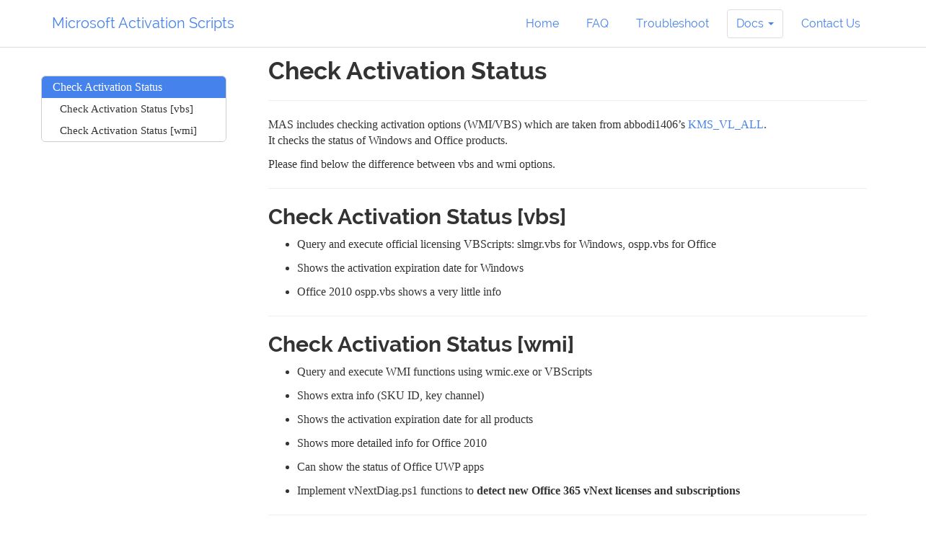Follow the KMS_VL_ALL hyperlink
The image size is (926, 560).
click(x=726, y=125)
